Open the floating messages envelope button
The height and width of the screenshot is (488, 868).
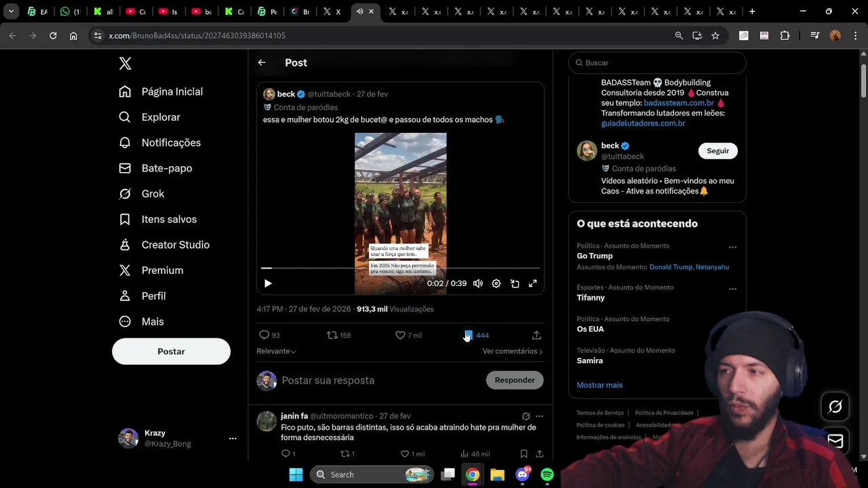(835, 441)
